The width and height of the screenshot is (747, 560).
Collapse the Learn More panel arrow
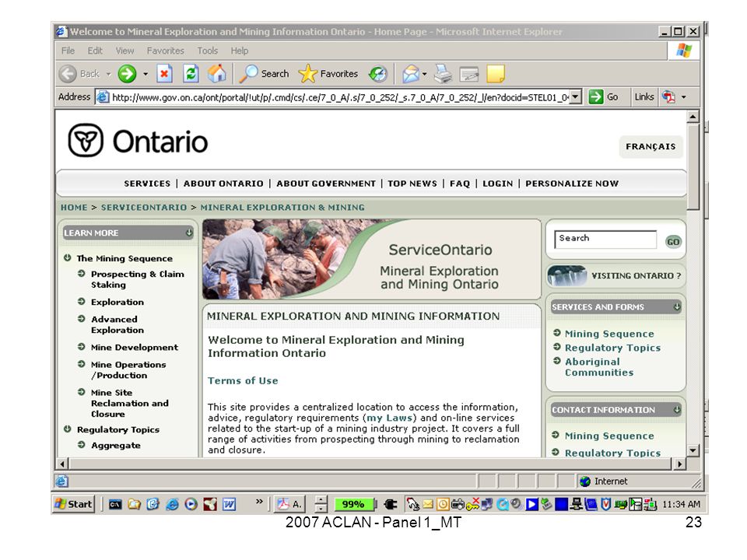[x=189, y=233]
